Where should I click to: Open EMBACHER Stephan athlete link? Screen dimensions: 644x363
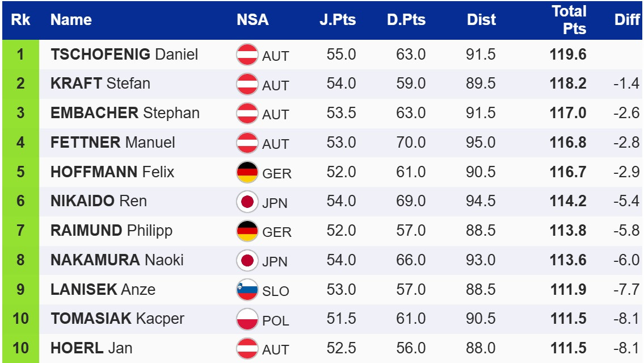coord(125,113)
